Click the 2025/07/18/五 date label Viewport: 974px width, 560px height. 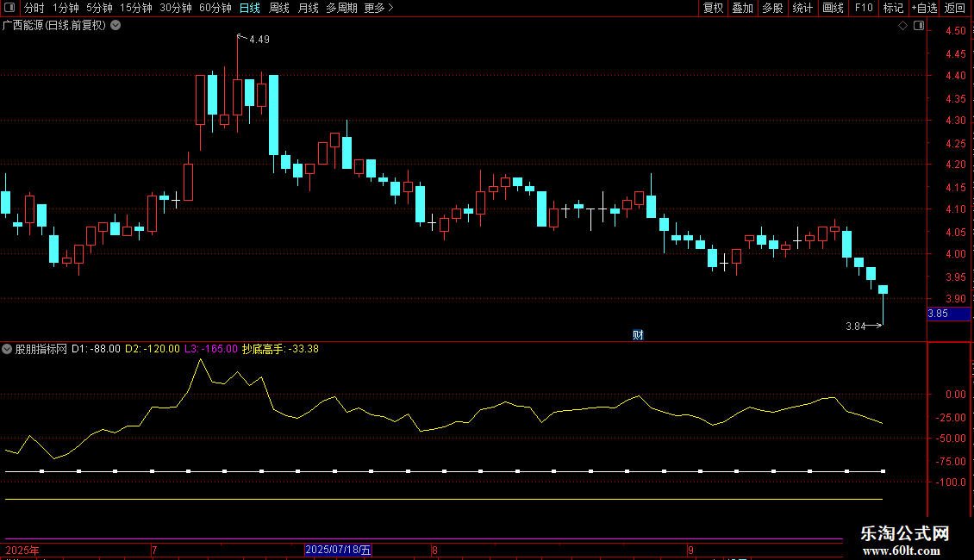338,550
